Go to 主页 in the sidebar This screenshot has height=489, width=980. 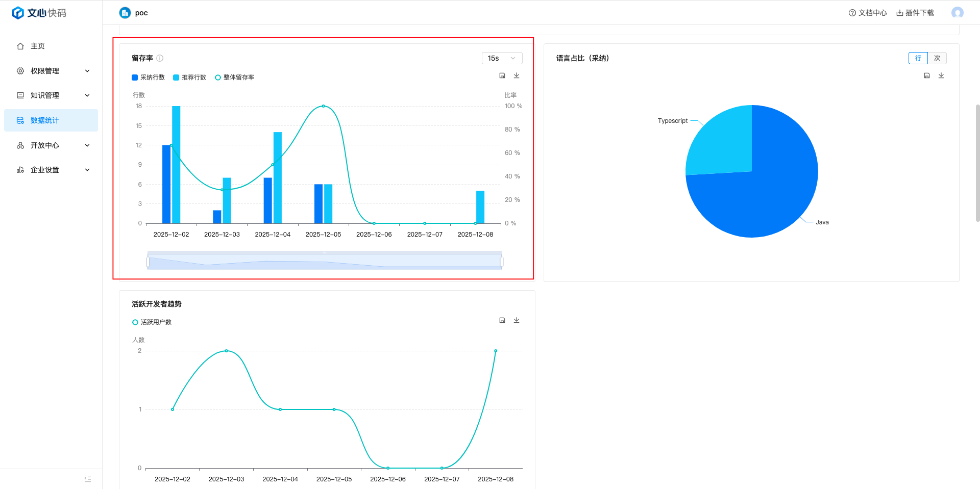point(38,46)
